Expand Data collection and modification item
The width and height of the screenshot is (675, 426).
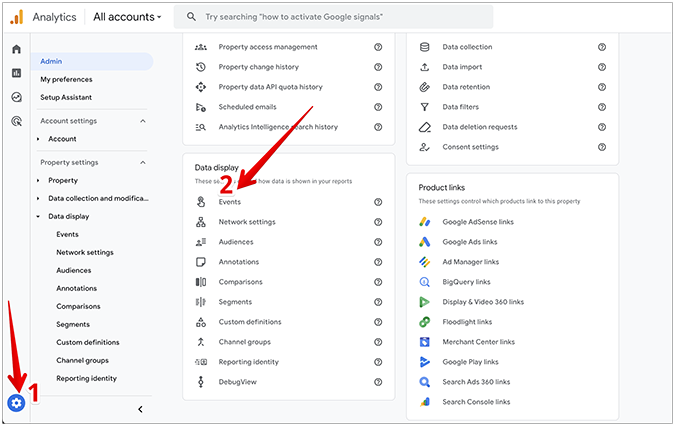click(x=38, y=199)
